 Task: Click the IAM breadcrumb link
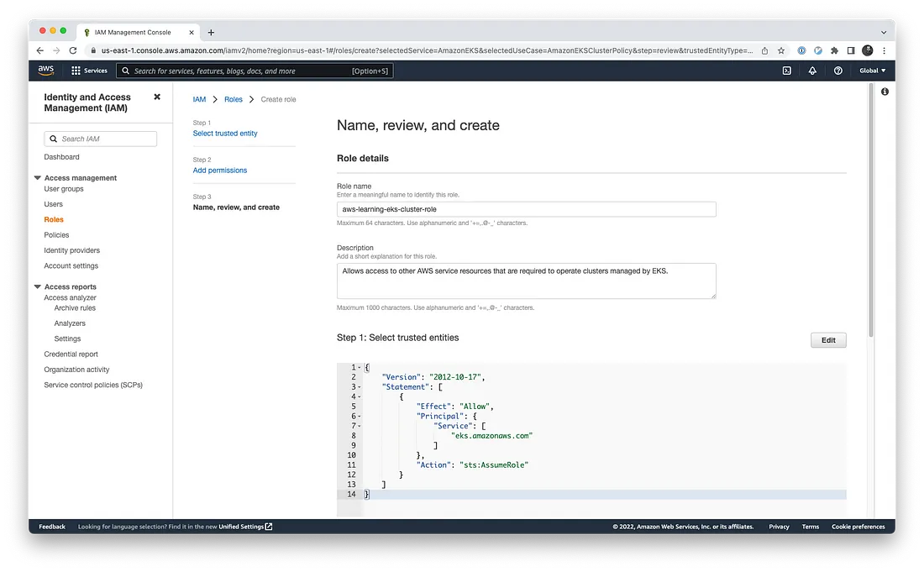click(x=199, y=100)
